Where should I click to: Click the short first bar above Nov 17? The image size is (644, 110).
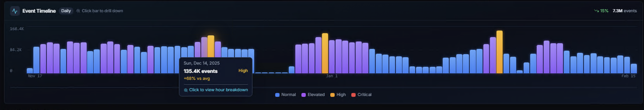point(30,71)
